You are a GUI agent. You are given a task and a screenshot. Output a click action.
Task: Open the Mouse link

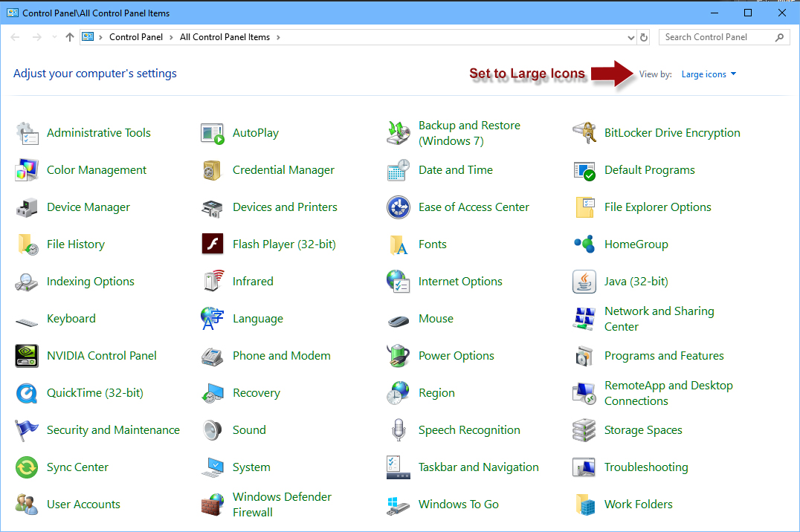coord(436,319)
